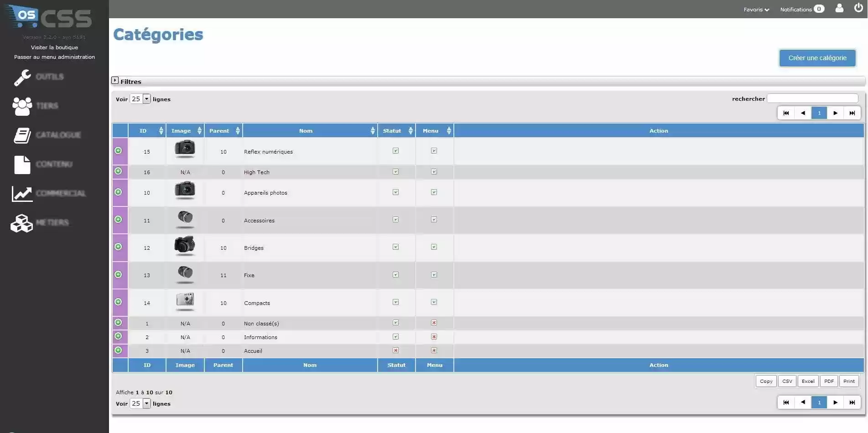The height and width of the screenshot is (433, 868).
Task: Click the Notifications item in the top bar
Action: [x=797, y=9]
